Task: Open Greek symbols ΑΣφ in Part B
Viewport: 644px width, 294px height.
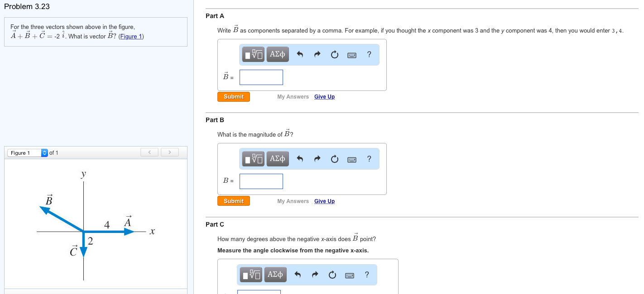Action: [277, 158]
